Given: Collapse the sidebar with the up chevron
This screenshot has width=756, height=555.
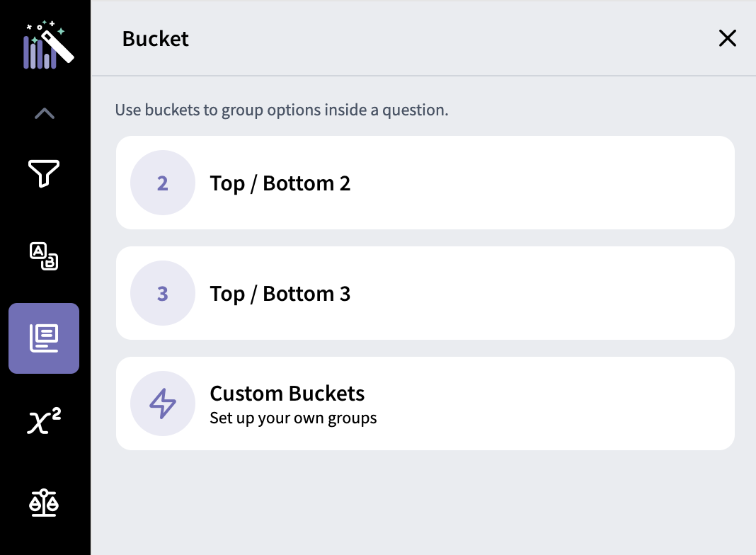Looking at the screenshot, I should [x=45, y=113].
